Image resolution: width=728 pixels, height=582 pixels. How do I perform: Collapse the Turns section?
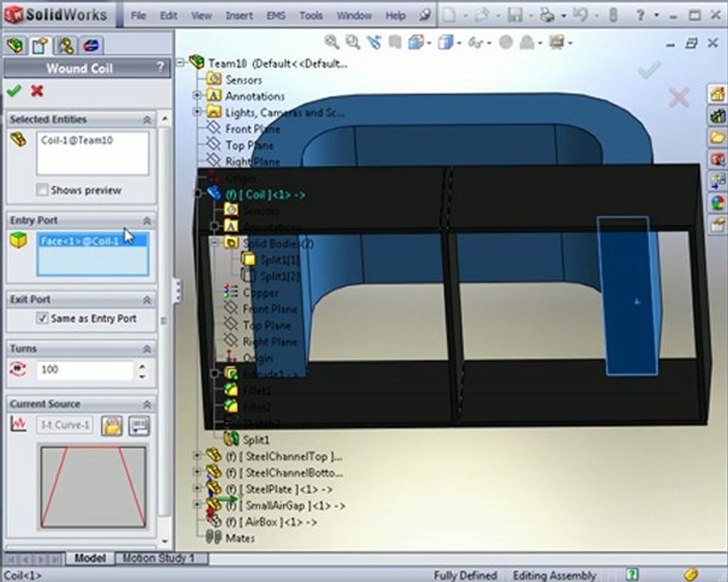(x=147, y=348)
